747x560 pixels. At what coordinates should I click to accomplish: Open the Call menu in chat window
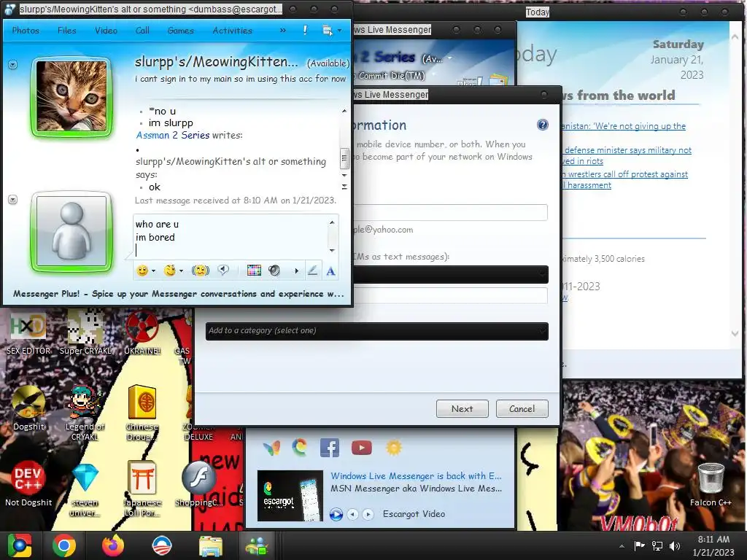point(142,30)
